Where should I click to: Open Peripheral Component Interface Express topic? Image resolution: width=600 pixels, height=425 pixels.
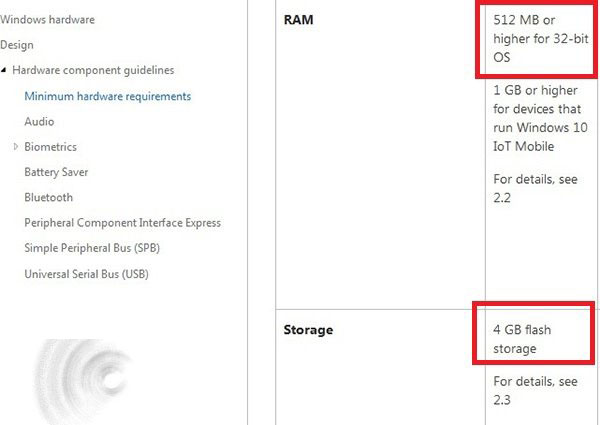point(122,223)
